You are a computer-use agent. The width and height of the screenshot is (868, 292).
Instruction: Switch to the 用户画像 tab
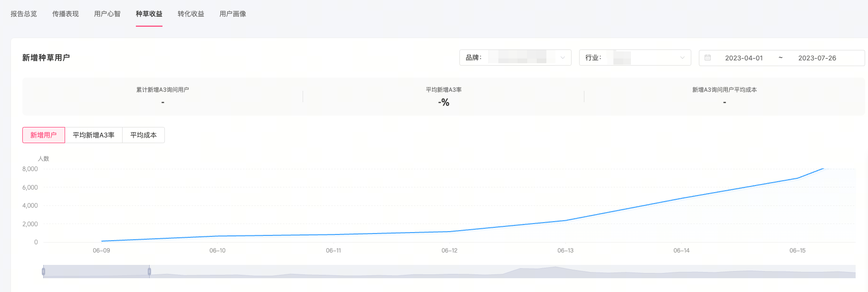(233, 14)
